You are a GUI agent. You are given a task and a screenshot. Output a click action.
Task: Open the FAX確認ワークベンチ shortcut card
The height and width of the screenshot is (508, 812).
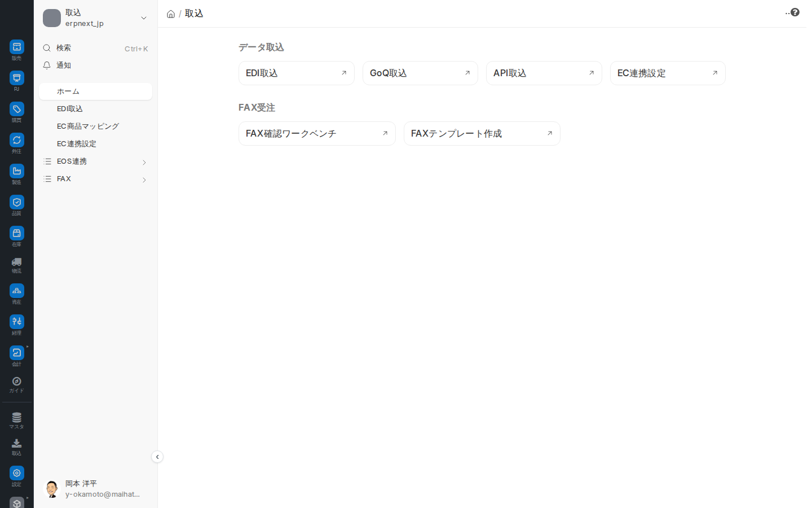point(317,133)
